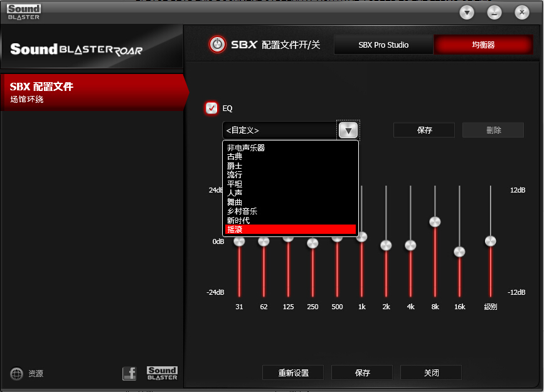544x392 pixels.
Task: Click 保存 next to the preset dropdown
Action: [424, 130]
